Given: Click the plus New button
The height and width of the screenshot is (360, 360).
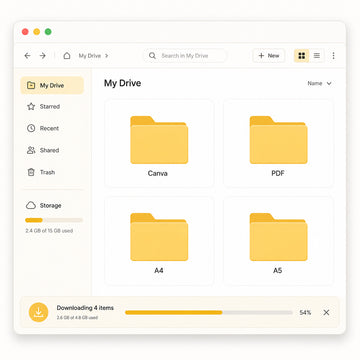Looking at the screenshot, I should point(269,56).
